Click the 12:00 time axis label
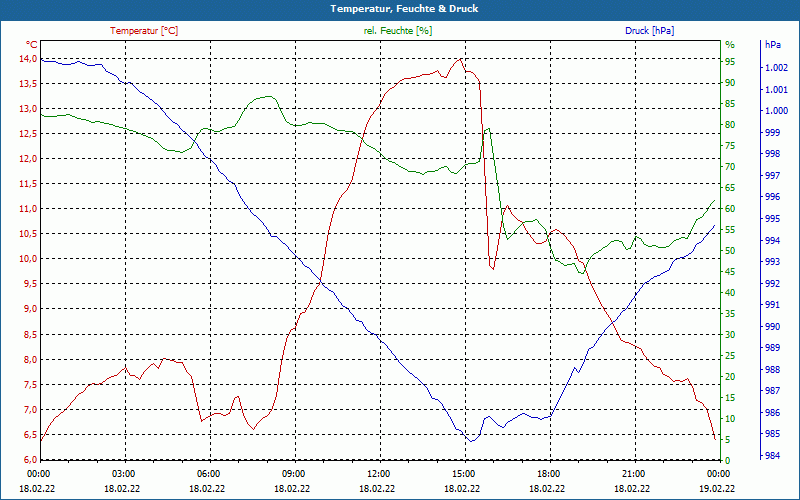 [378, 474]
